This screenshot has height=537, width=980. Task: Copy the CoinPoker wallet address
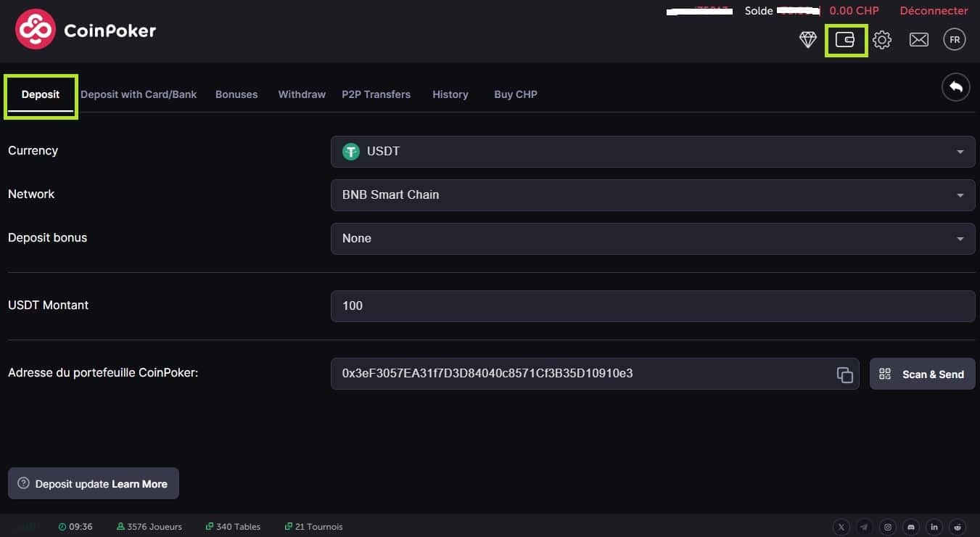[844, 374]
